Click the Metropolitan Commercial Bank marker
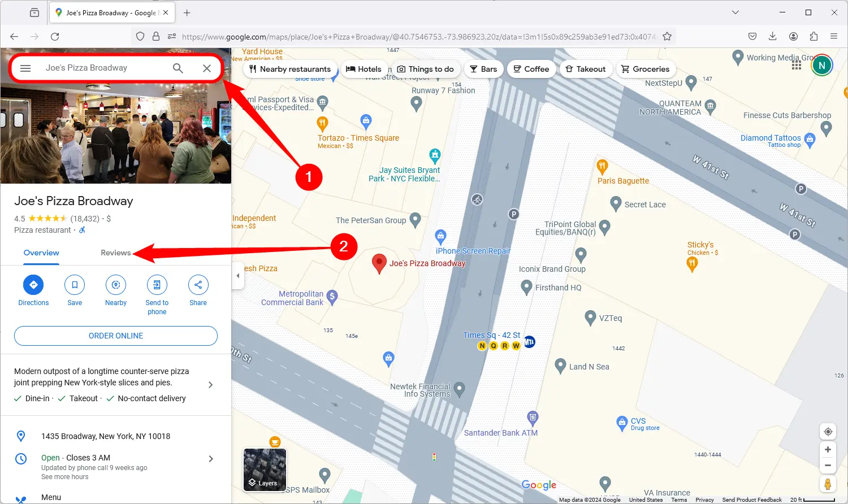Viewport: 848px width, 504px height. [x=332, y=297]
